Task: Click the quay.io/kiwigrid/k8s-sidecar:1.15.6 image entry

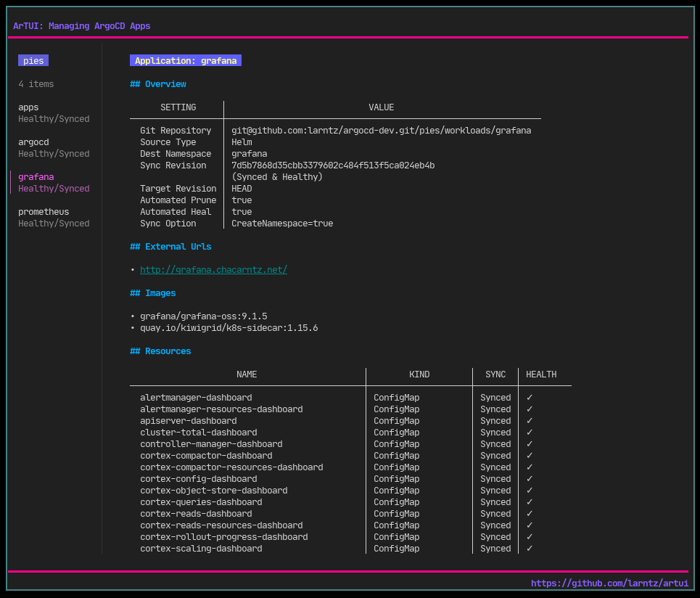Action: pyautogui.click(x=229, y=328)
